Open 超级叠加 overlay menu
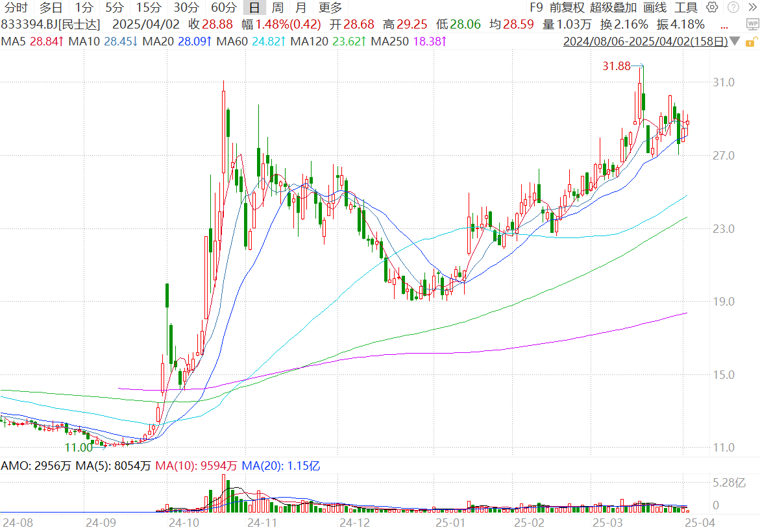 tap(613, 7)
